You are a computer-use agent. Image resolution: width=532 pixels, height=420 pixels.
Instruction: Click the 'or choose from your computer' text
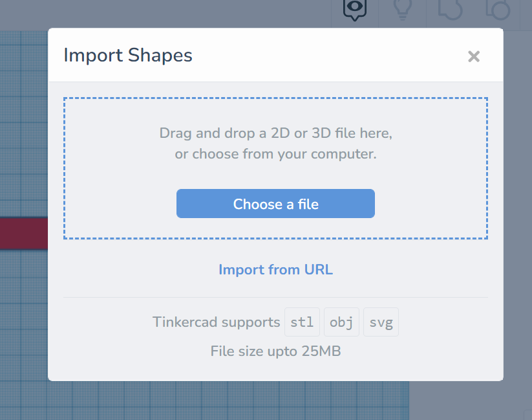[275, 155]
